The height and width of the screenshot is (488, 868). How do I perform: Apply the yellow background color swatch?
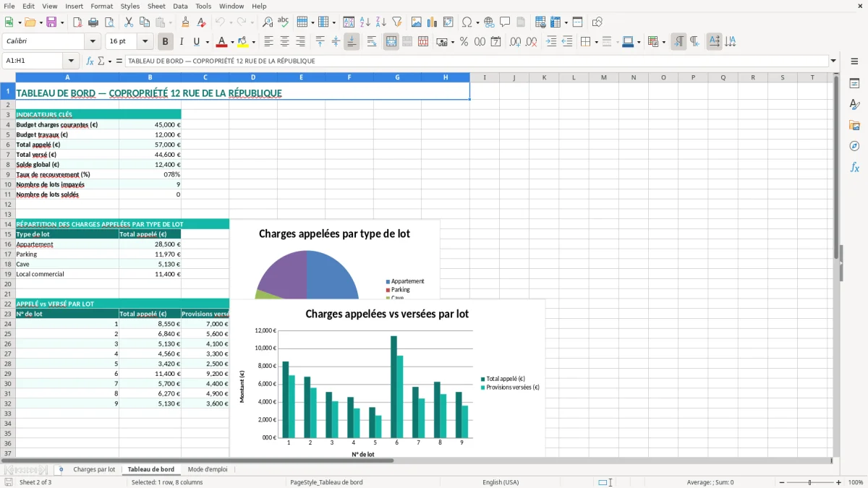coord(243,42)
